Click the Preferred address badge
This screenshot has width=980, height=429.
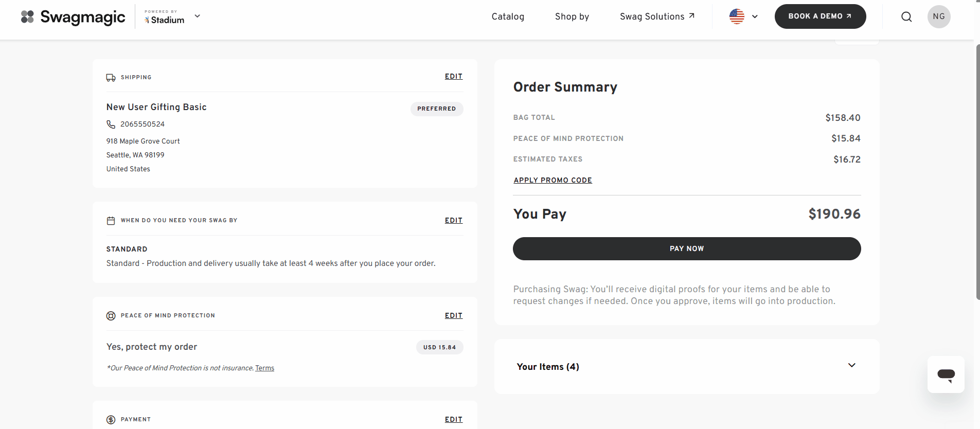pyautogui.click(x=436, y=109)
